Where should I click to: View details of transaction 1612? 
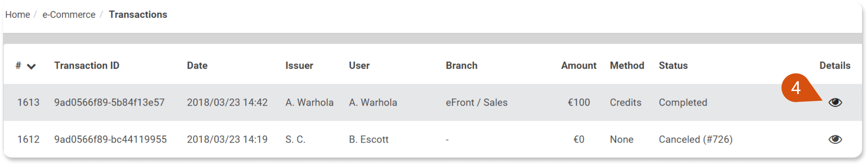pyautogui.click(x=835, y=139)
